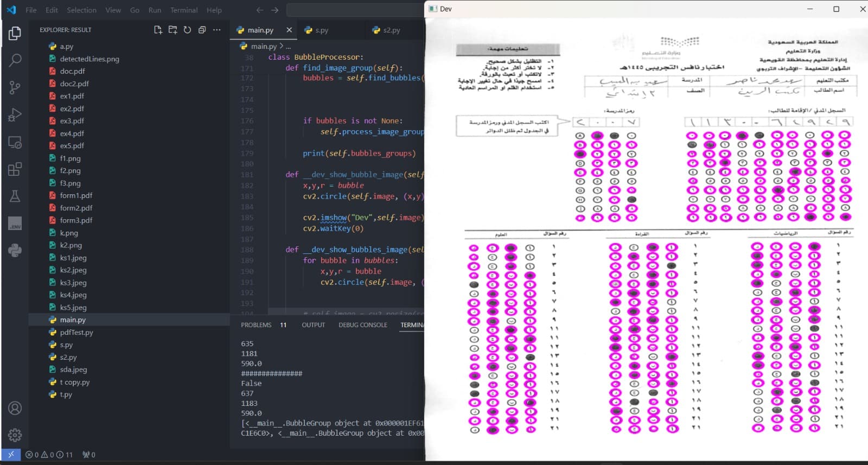Select form2.pdf in the Explorer

pos(76,208)
